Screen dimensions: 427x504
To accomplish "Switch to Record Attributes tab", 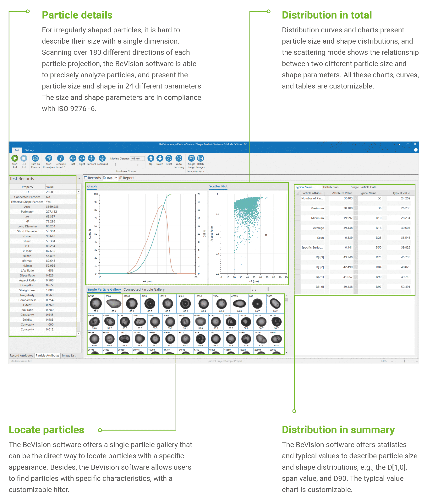I will click(x=21, y=356).
